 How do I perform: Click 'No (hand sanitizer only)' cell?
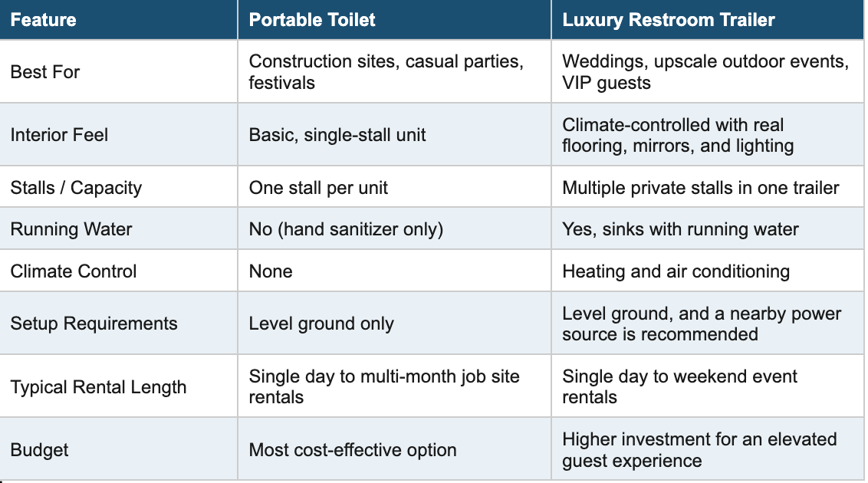[x=395, y=228]
